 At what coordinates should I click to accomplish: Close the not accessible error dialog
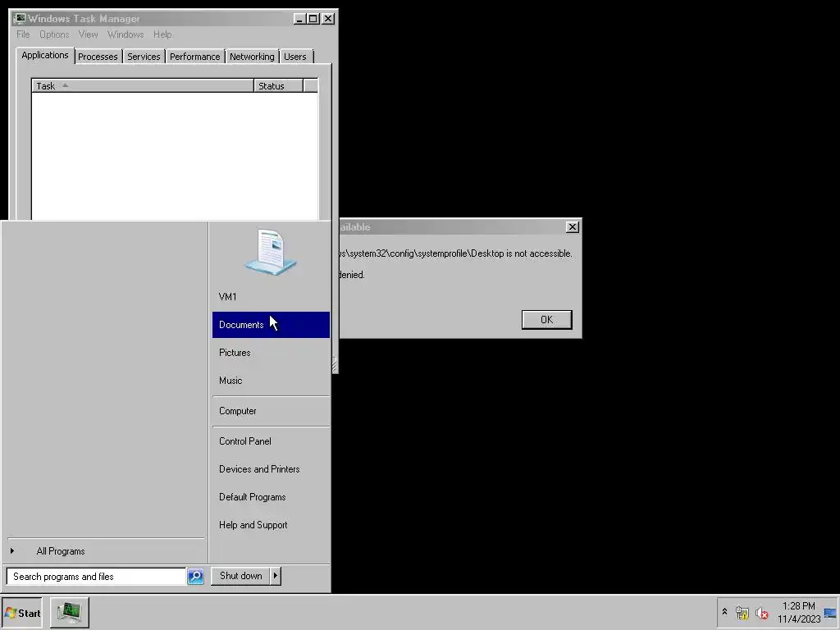click(572, 227)
